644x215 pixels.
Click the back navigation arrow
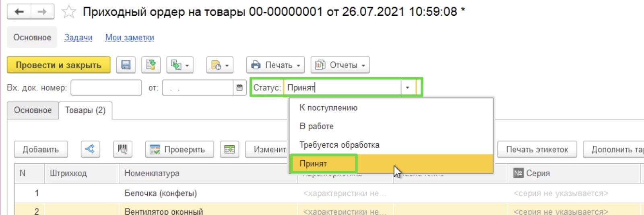19,12
